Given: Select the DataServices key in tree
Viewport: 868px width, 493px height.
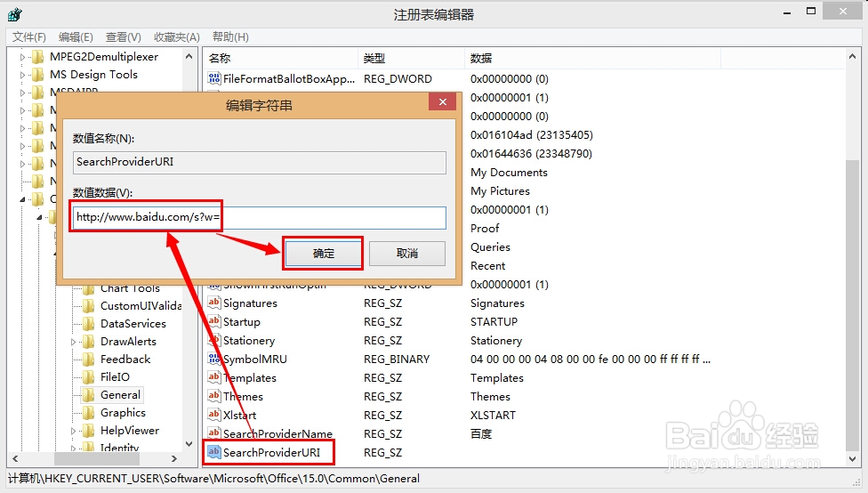Looking at the screenshot, I should (133, 324).
